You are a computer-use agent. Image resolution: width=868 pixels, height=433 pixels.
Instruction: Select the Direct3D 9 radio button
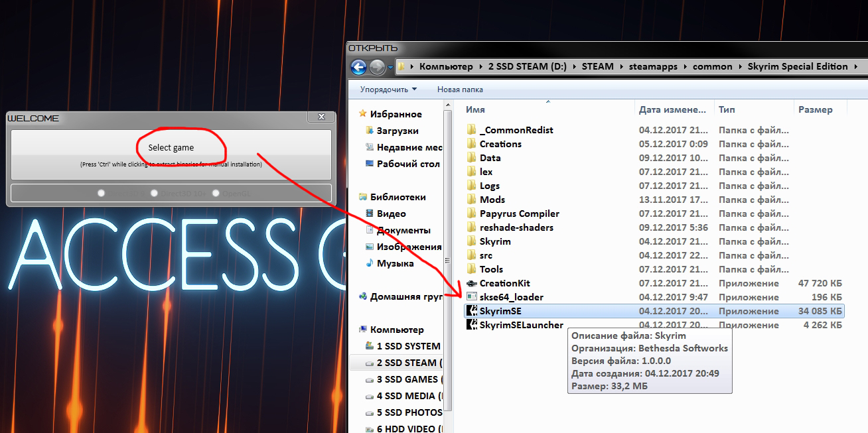(x=101, y=193)
